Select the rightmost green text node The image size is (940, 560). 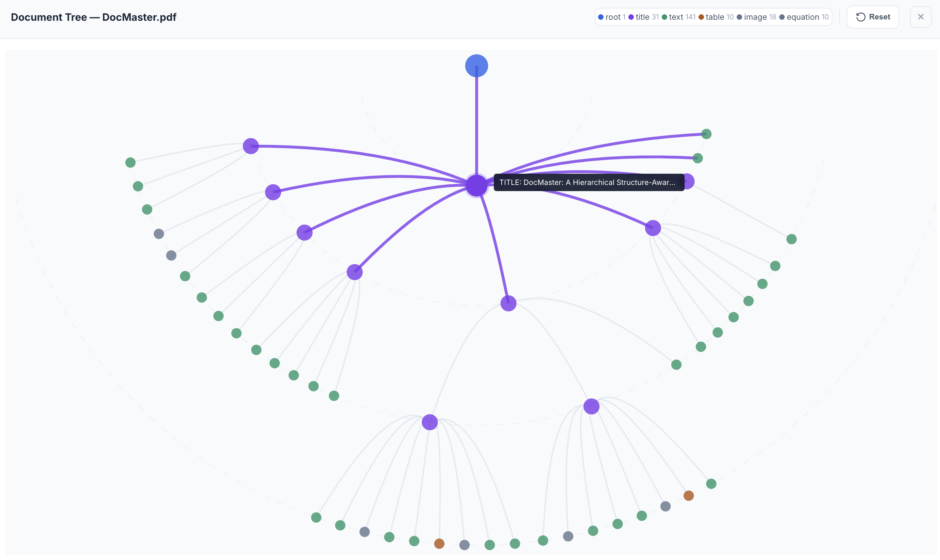(792, 239)
